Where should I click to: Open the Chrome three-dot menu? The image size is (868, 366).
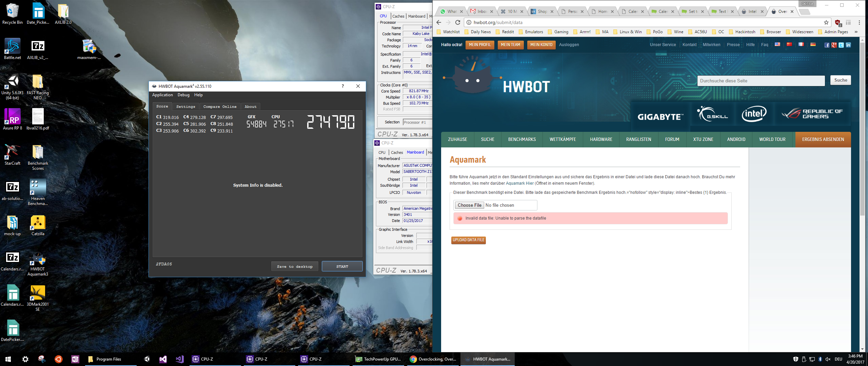[x=859, y=22]
